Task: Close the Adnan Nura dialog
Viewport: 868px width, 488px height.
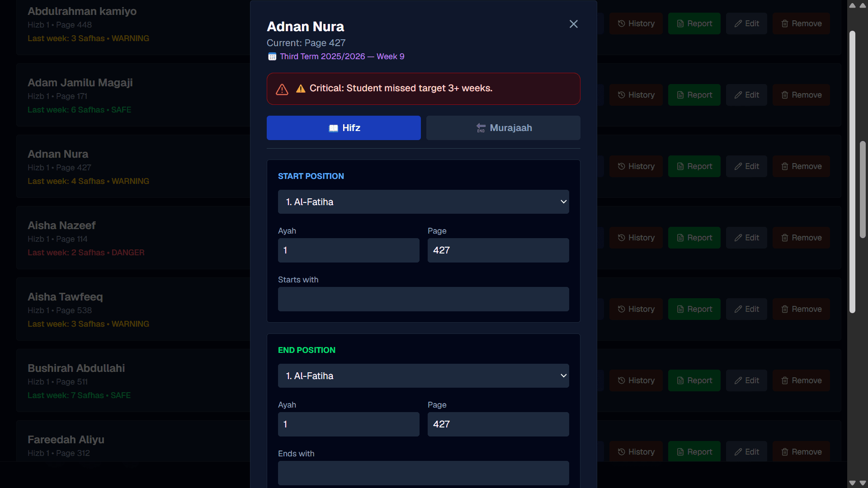Action: tap(573, 24)
